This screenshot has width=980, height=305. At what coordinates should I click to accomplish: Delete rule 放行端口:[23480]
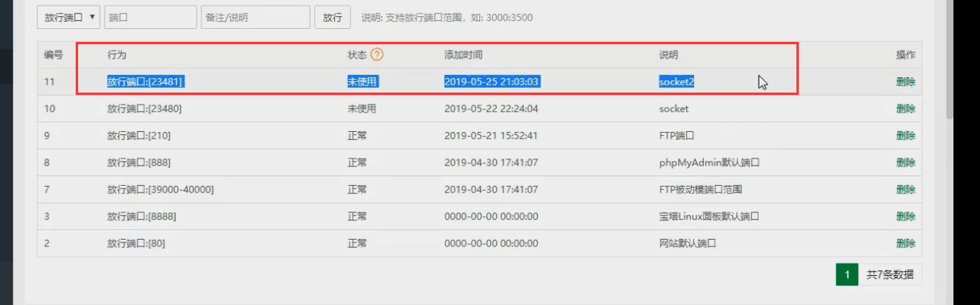(x=905, y=108)
